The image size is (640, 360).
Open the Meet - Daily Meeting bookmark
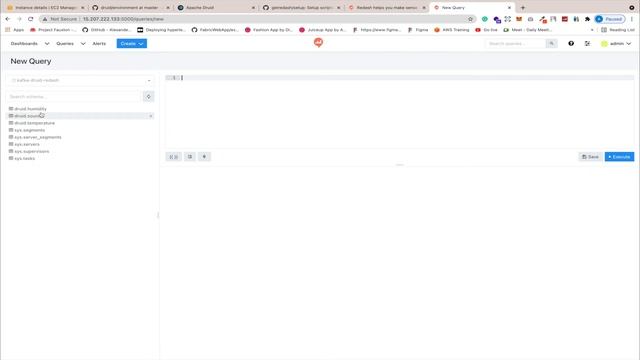pos(527,30)
